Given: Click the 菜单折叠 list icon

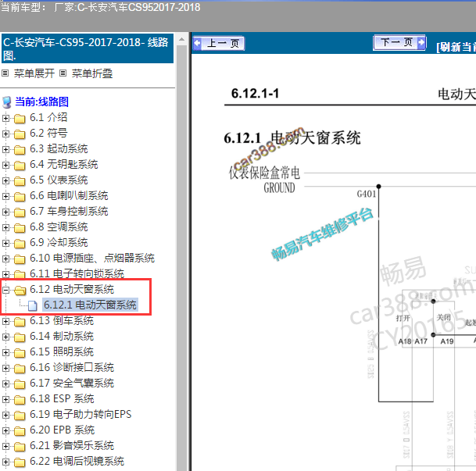Looking at the screenshot, I should (x=63, y=73).
